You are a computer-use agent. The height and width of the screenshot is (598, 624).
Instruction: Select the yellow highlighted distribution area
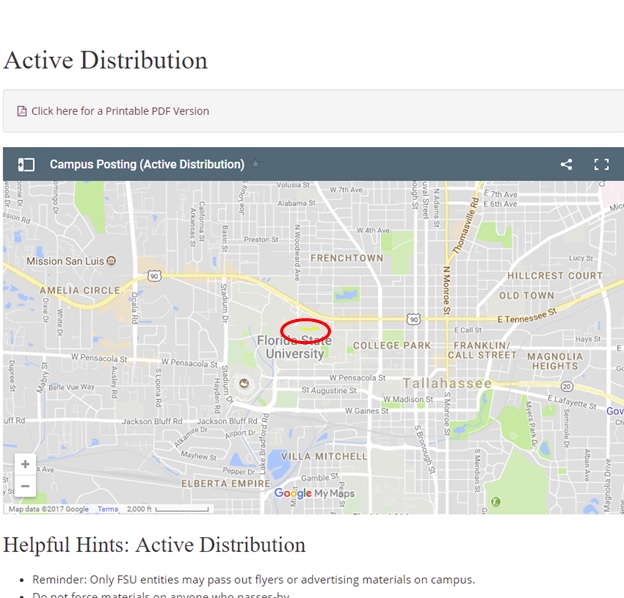point(311,325)
